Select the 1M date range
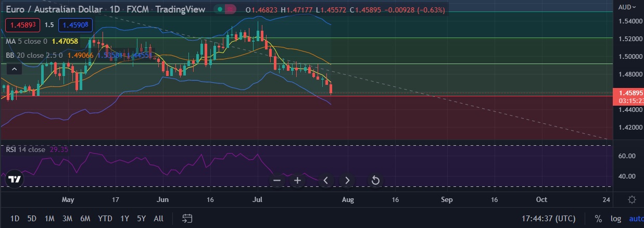This screenshot has height=228, width=644. (x=49, y=219)
